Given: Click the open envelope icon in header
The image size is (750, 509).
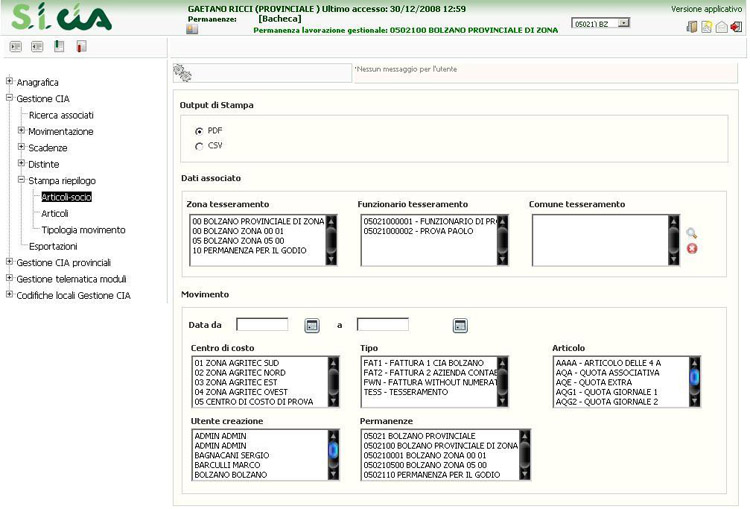Looking at the screenshot, I should [x=721, y=27].
